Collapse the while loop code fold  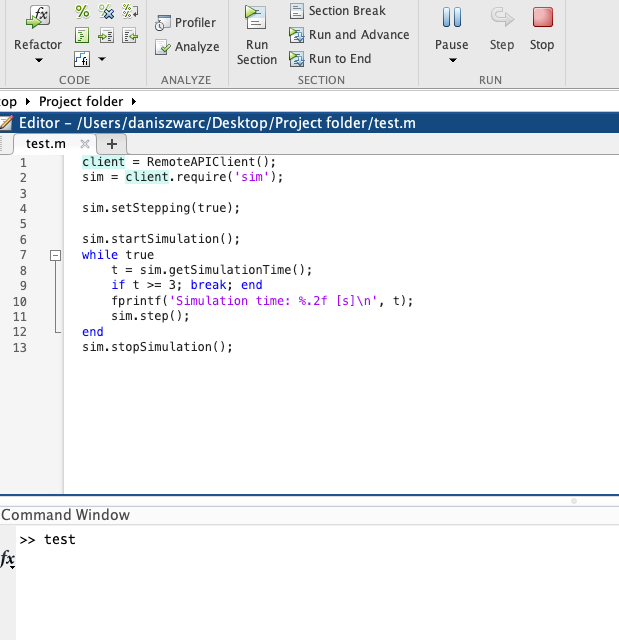click(x=55, y=256)
